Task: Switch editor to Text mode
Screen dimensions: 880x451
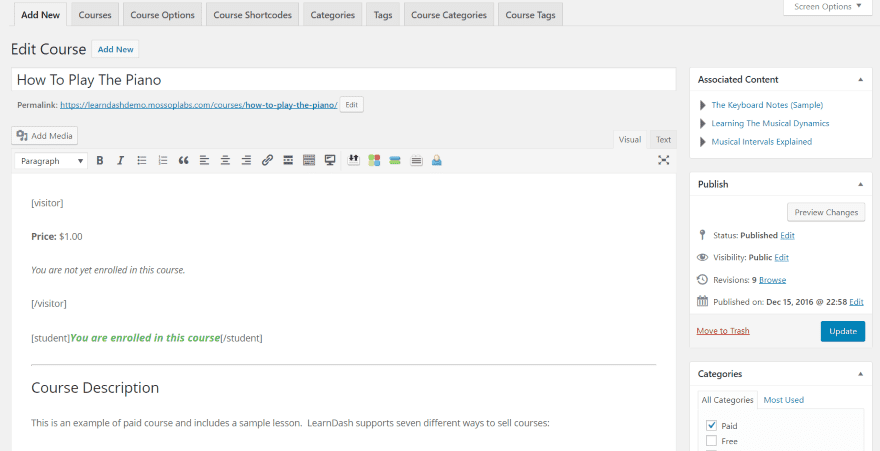Action: (663, 140)
